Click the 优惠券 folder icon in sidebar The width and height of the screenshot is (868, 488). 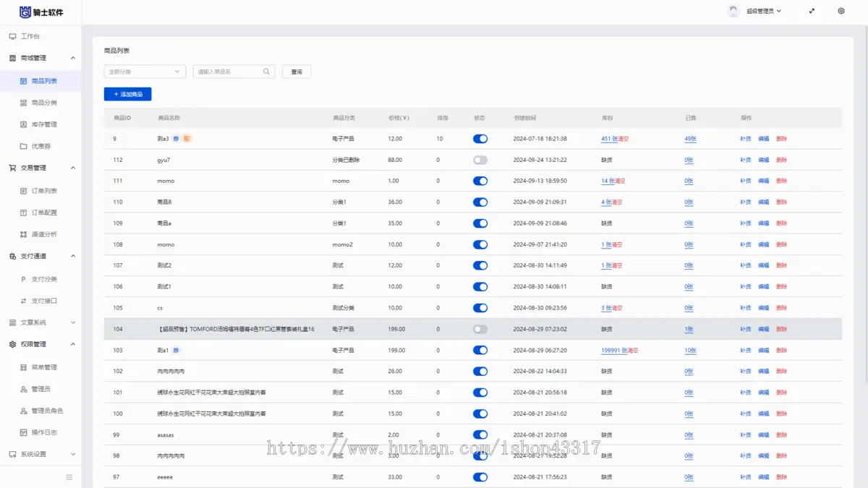coord(24,146)
